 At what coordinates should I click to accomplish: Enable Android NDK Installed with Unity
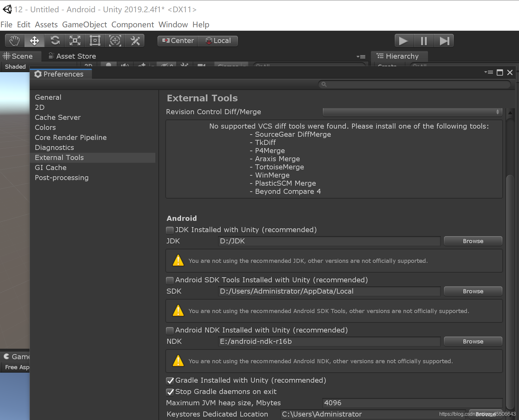(x=170, y=331)
